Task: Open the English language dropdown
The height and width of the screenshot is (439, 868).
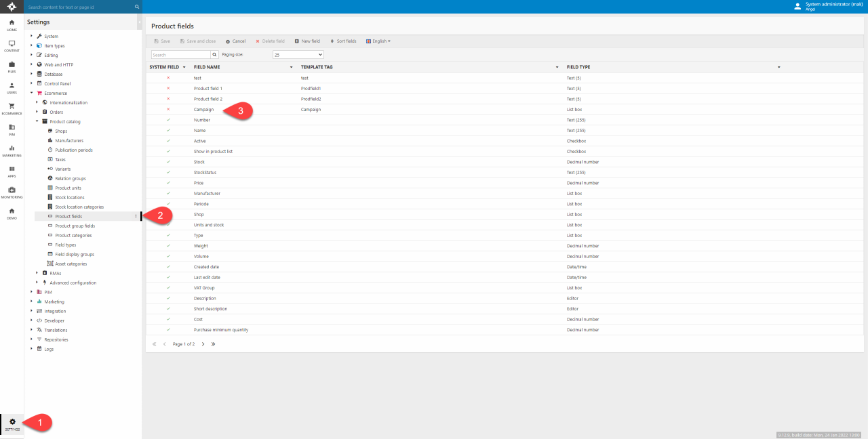Action: [378, 41]
